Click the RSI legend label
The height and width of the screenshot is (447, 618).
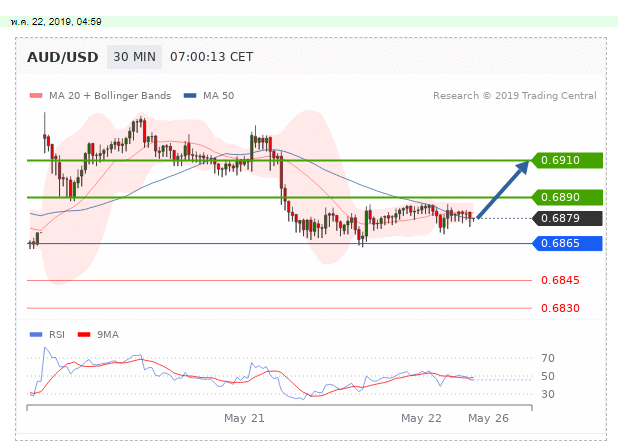(57, 335)
